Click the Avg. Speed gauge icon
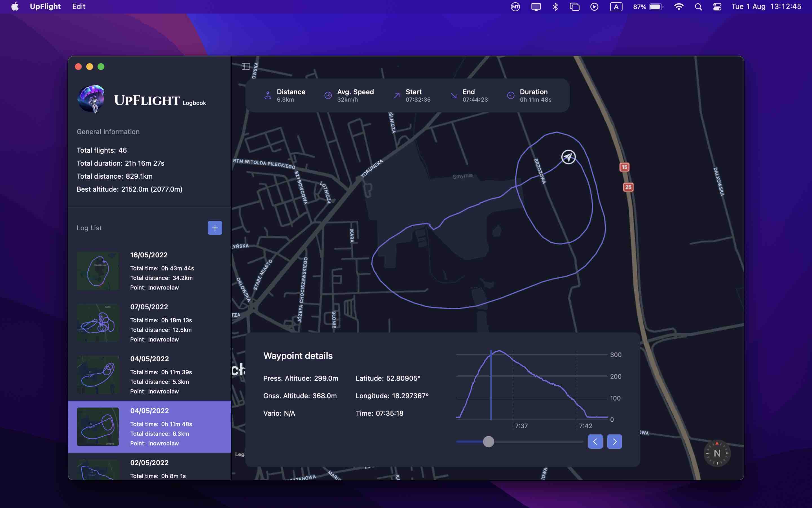This screenshot has width=812, height=508. coord(328,96)
